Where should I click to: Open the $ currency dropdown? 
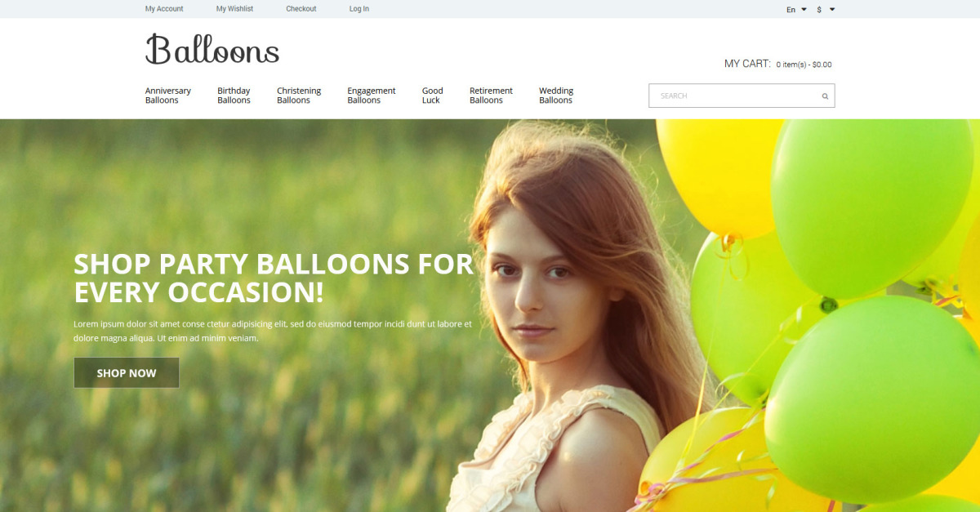click(826, 10)
